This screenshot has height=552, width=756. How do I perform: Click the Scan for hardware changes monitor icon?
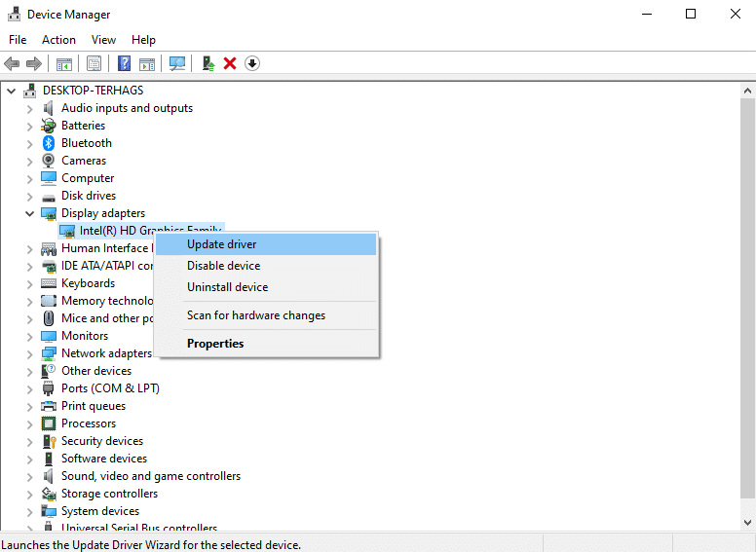(x=177, y=63)
